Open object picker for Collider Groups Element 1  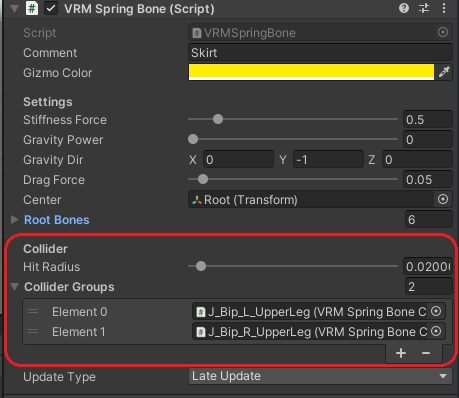click(x=436, y=331)
